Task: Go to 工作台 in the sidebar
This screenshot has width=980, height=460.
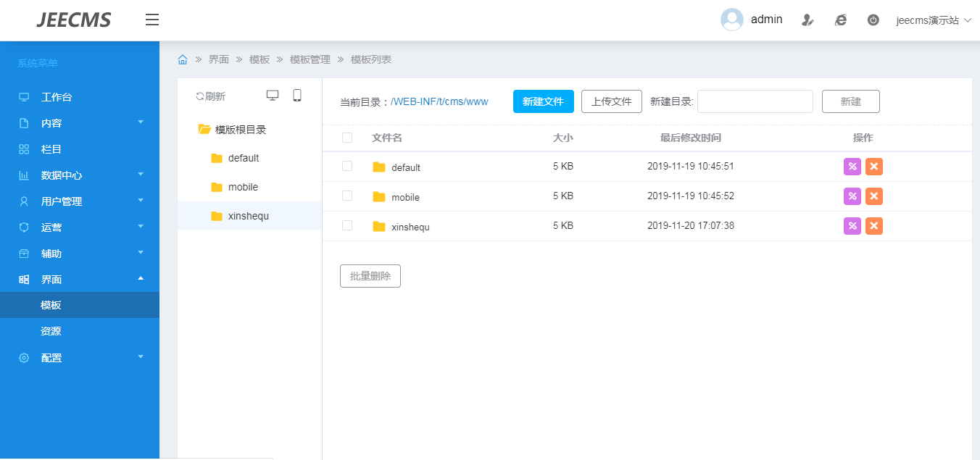Action: pyautogui.click(x=57, y=97)
